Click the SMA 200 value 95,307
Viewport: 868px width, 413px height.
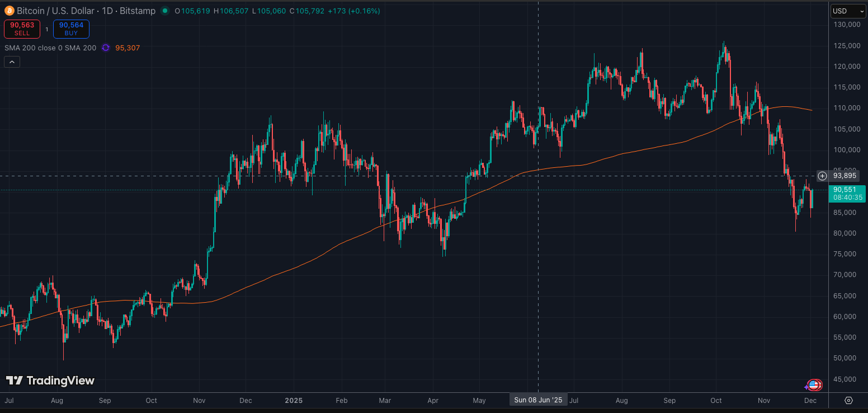point(128,48)
